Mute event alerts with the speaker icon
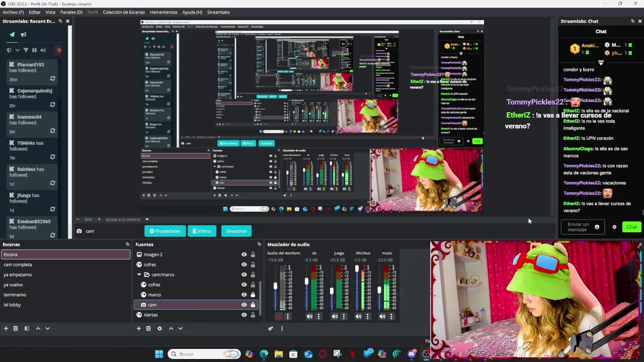The image size is (644, 362). [x=43, y=50]
